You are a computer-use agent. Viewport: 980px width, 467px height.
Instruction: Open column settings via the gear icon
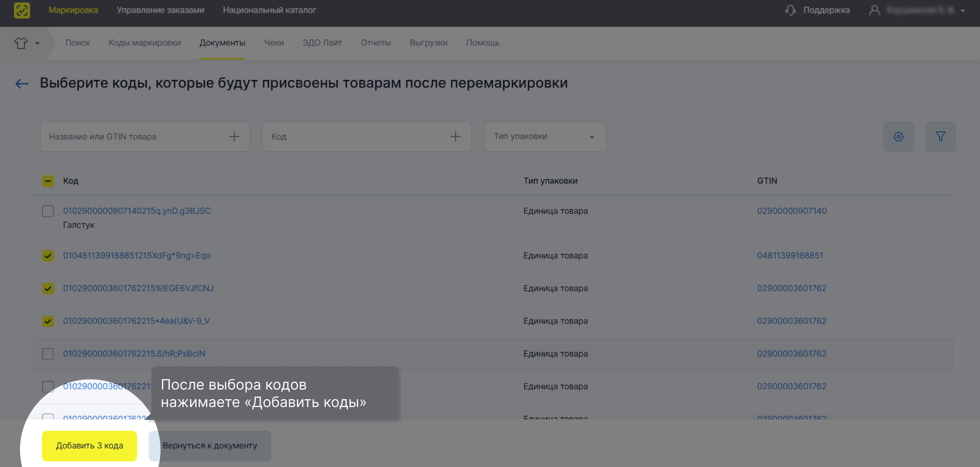click(x=898, y=137)
